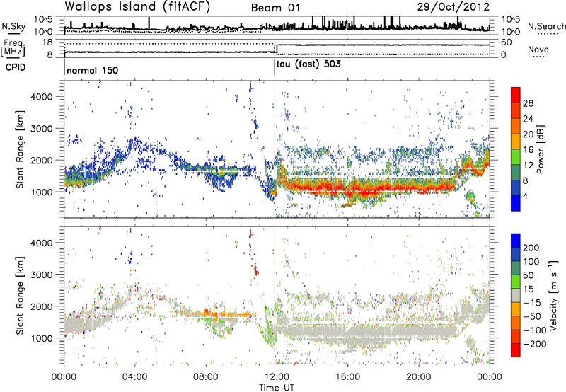Click the 'Slant Range [km]' label of power panel
This screenshot has height=392, width=566.
(x=20, y=149)
